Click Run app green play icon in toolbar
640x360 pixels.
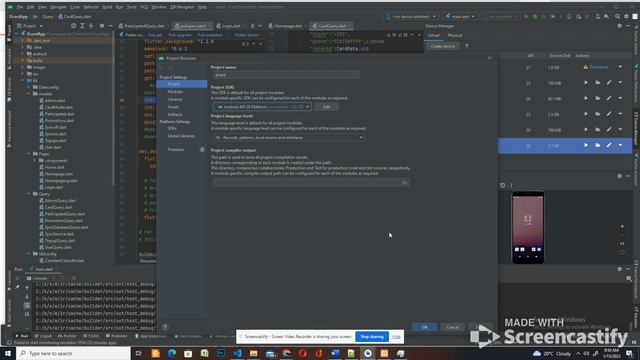tap(526, 16)
